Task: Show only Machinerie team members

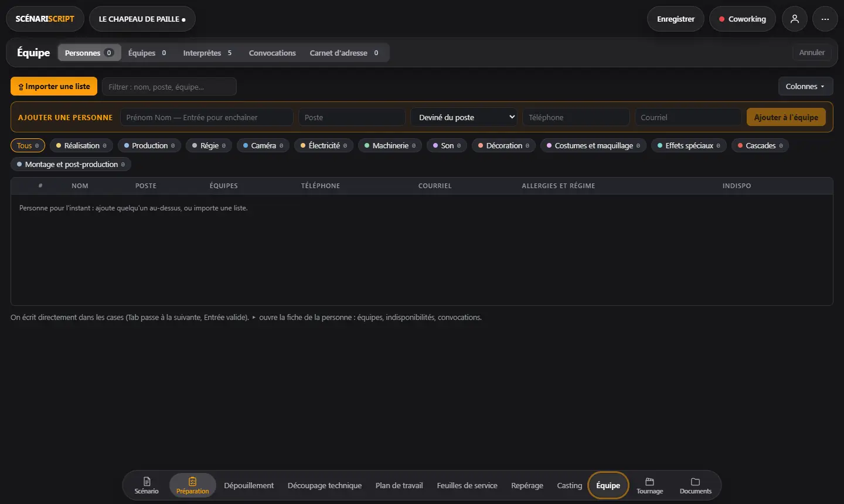Action: [x=390, y=145]
